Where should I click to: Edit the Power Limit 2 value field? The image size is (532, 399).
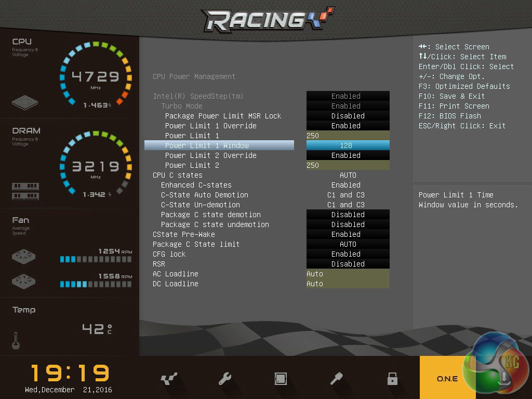348,165
